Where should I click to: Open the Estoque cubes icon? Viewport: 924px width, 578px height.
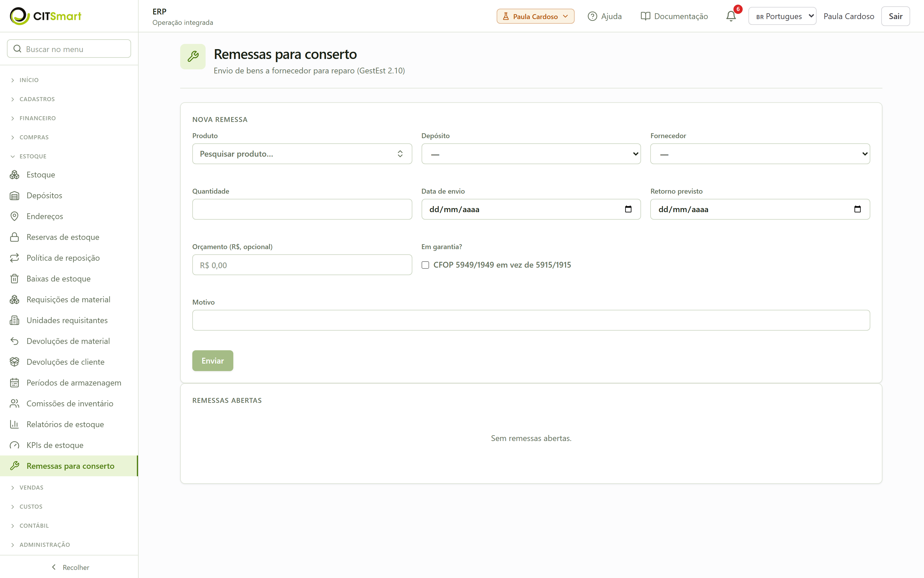click(x=14, y=175)
